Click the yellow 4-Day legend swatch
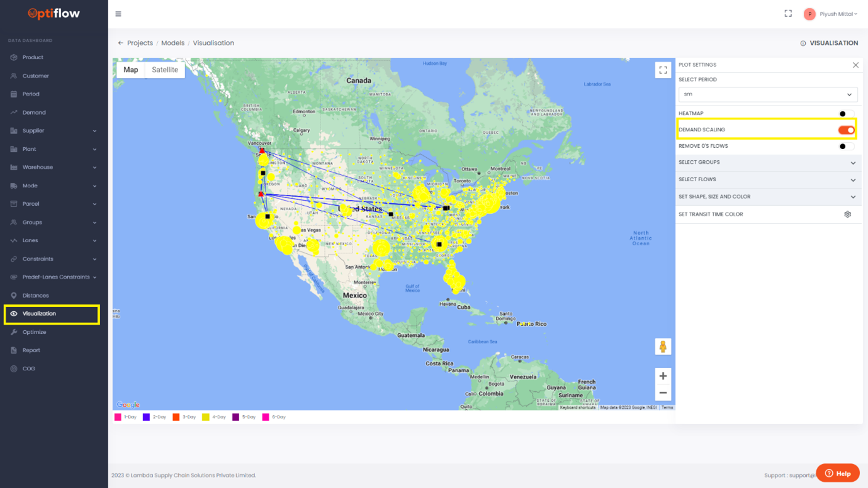The image size is (868, 488). point(206,417)
